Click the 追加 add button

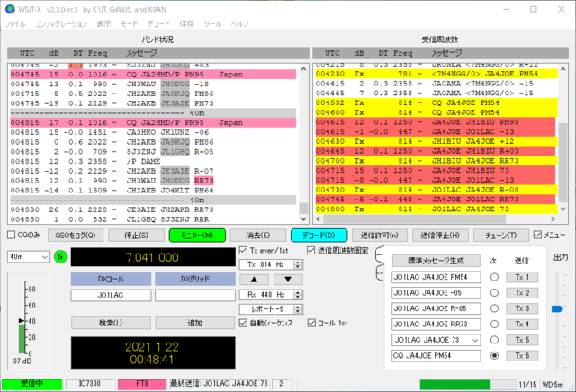point(194,323)
